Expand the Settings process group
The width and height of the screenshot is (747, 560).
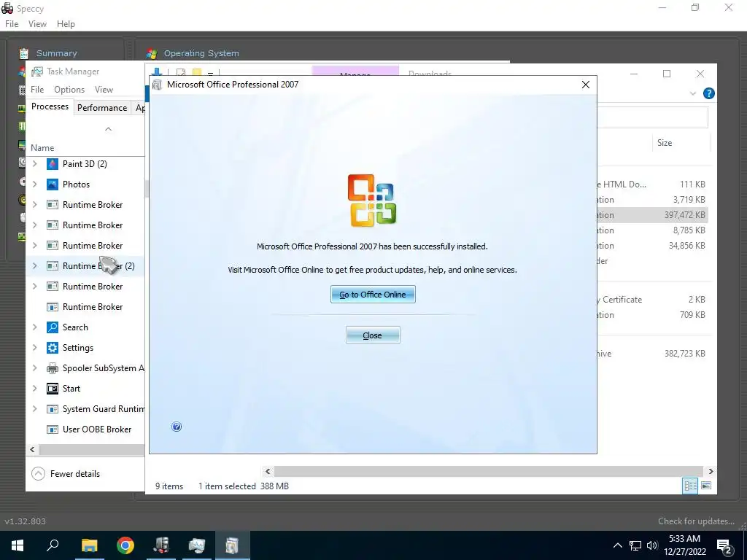tap(35, 348)
